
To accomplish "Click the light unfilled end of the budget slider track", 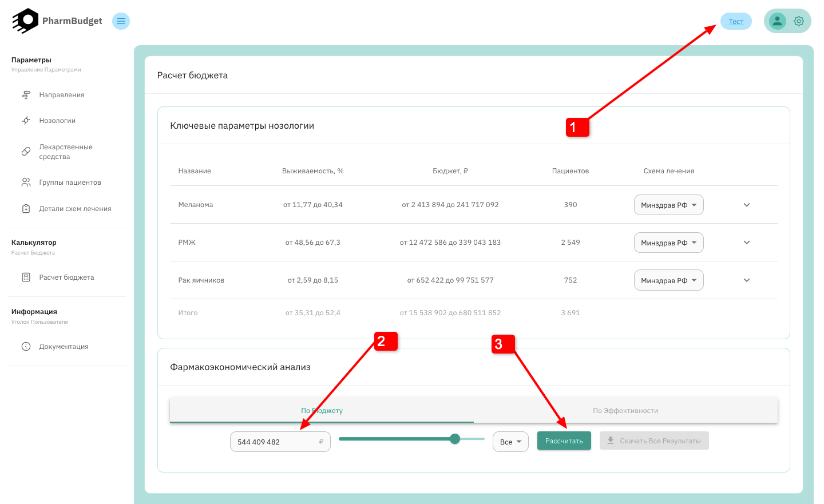I will coord(473,439).
